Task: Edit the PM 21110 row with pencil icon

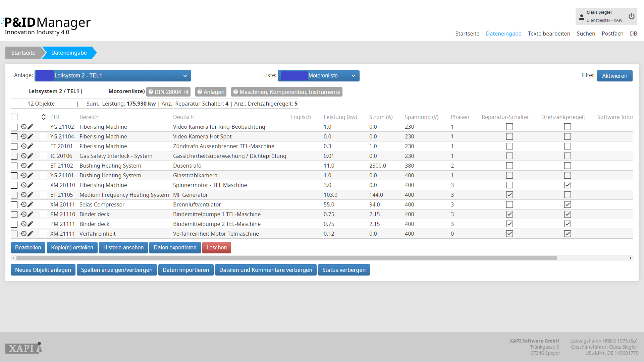Action: (31, 214)
